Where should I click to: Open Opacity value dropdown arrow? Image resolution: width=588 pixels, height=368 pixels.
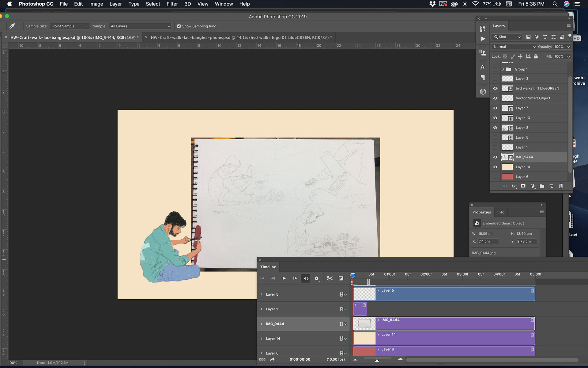coord(568,47)
